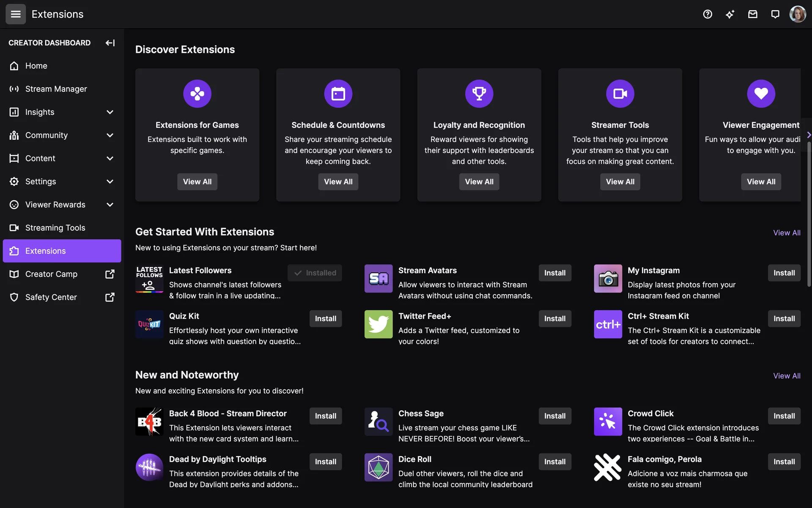The height and width of the screenshot is (508, 812).
Task: Open the inbox notifications icon
Action: tap(753, 14)
